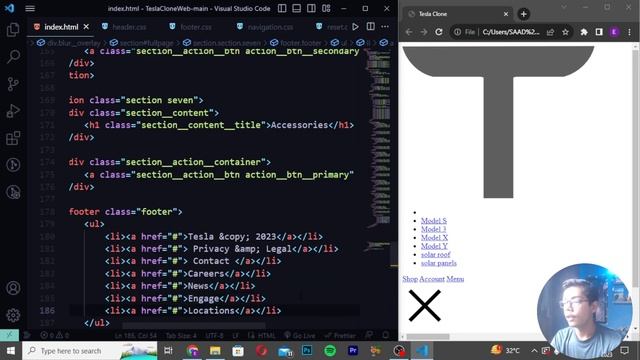The width and height of the screenshot is (640, 360).
Task: Open the Source Control view
Action: [x=13, y=84]
